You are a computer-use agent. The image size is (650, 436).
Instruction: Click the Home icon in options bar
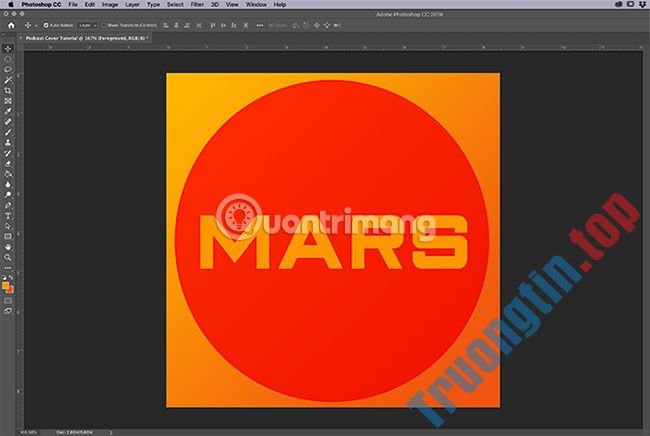point(11,25)
